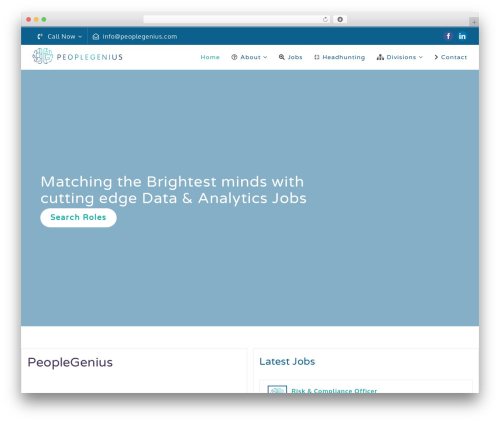Click the org-chart icon beside Divisions
The width and height of the screenshot is (500, 423).
380,57
